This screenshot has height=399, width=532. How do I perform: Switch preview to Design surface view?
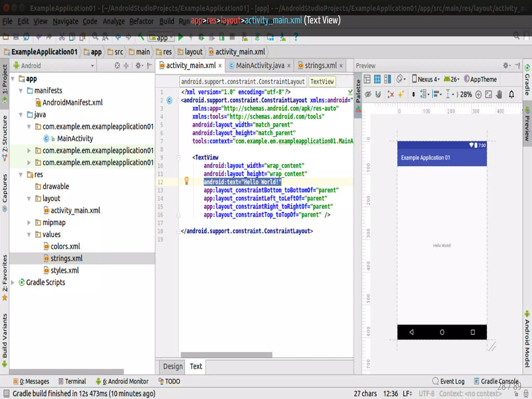(x=367, y=79)
